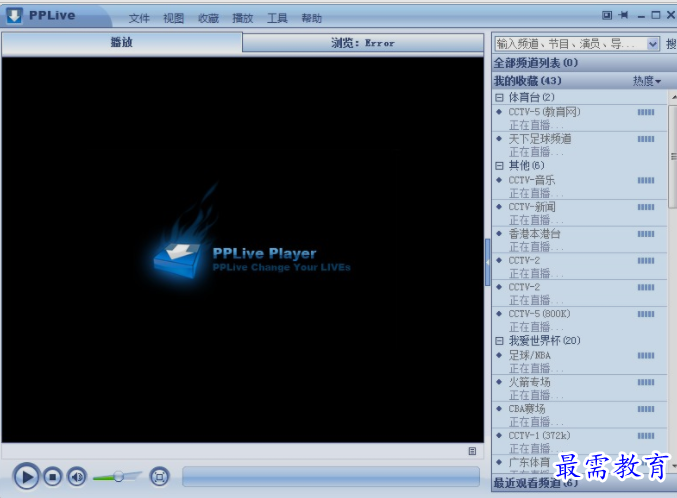Select channel CCTV-5 (800K)
Image resolution: width=677 pixels, height=498 pixels.
pos(539,314)
